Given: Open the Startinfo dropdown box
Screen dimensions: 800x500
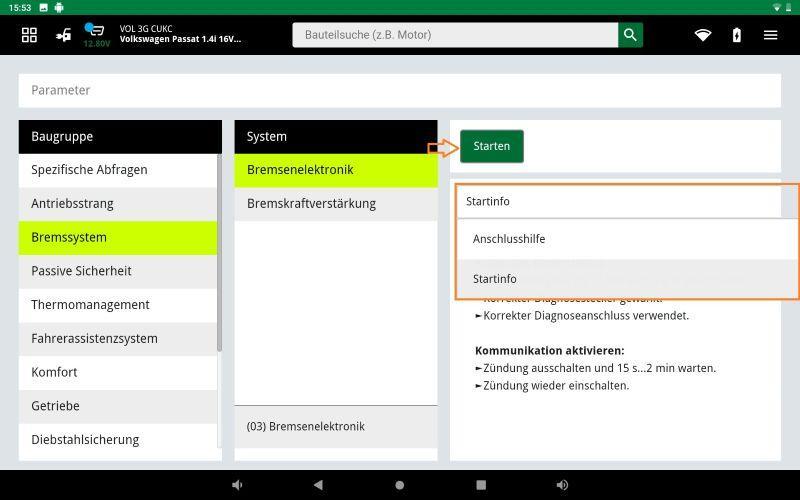Looking at the screenshot, I should [618, 201].
